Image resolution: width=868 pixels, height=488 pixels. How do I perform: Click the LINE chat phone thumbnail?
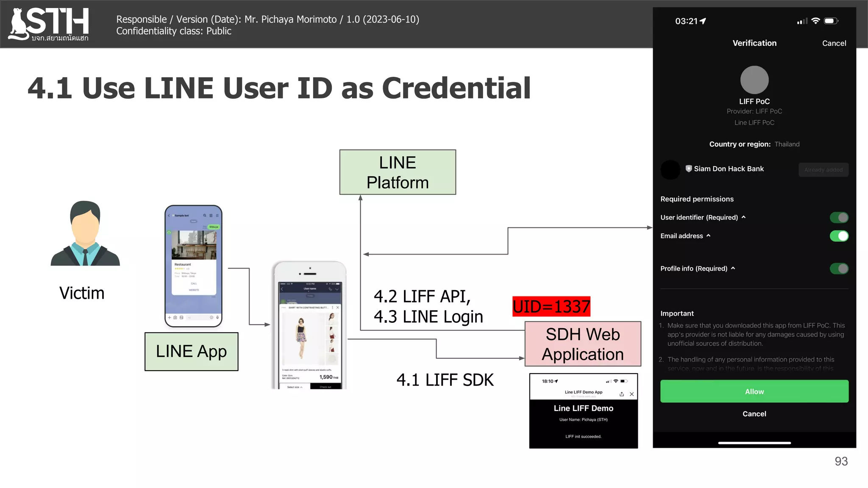point(193,266)
